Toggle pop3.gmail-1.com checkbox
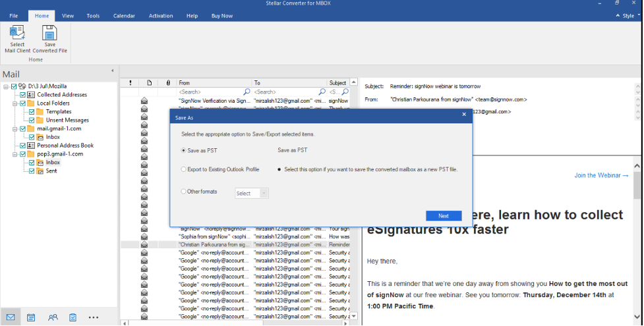Image resolution: width=644 pixels, height=326 pixels. 23,154
